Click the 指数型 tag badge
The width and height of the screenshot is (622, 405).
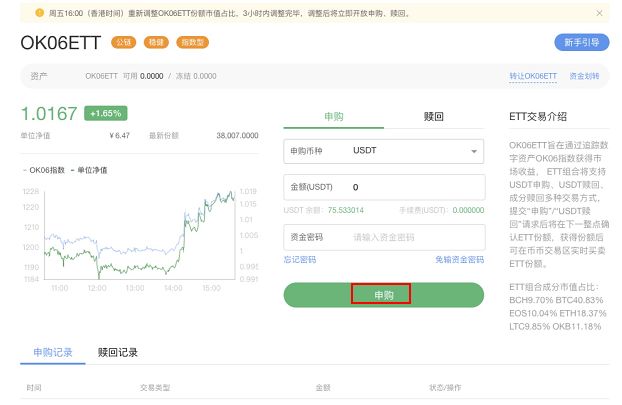pyautogui.click(x=192, y=42)
